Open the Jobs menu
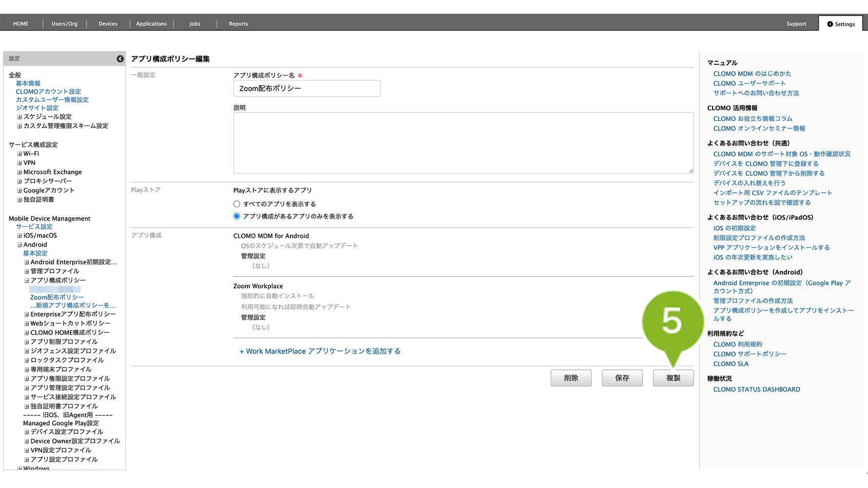Viewport: 868px width, 488px height. coord(195,23)
